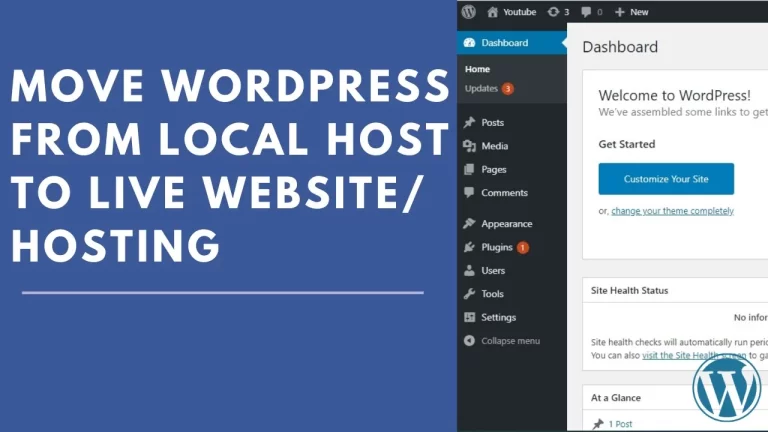Click the orange 1 badge beside Plugins
The width and height of the screenshot is (768, 432).
point(523,247)
